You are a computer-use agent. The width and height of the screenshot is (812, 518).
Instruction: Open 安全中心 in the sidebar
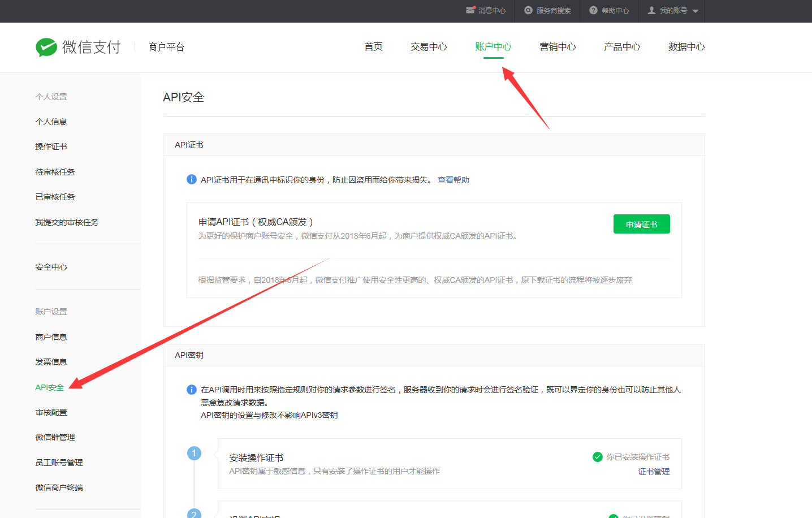coord(51,267)
